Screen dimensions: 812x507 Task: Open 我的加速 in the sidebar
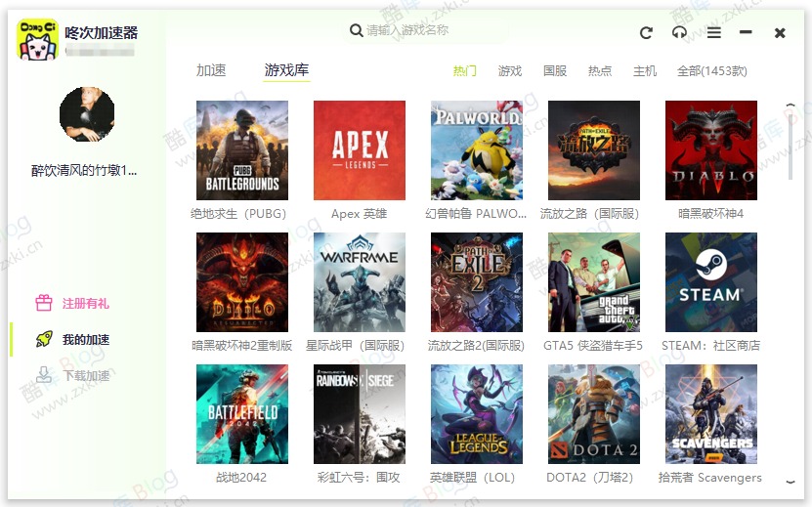click(x=86, y=340)
